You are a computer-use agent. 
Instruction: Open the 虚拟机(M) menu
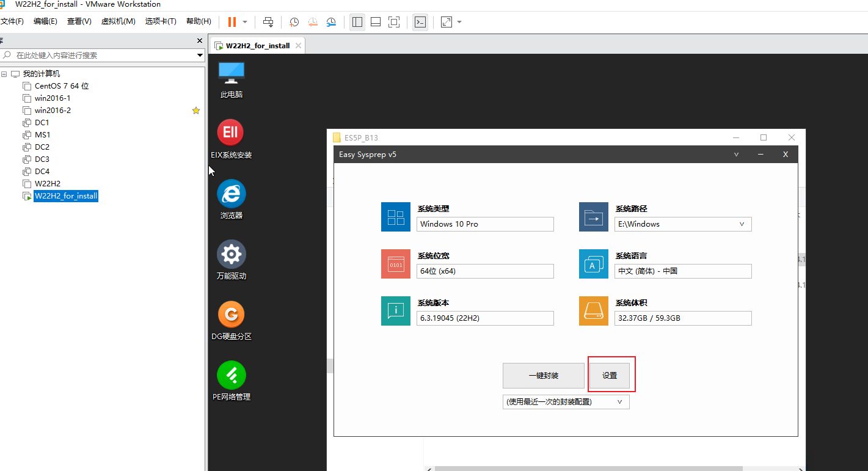[x=118, y=21]
